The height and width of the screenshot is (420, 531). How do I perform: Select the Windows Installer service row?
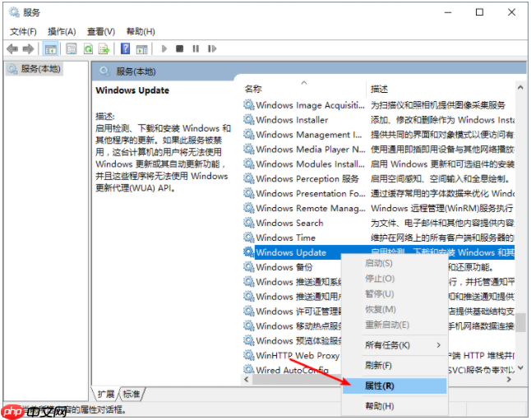click(379, 120)
